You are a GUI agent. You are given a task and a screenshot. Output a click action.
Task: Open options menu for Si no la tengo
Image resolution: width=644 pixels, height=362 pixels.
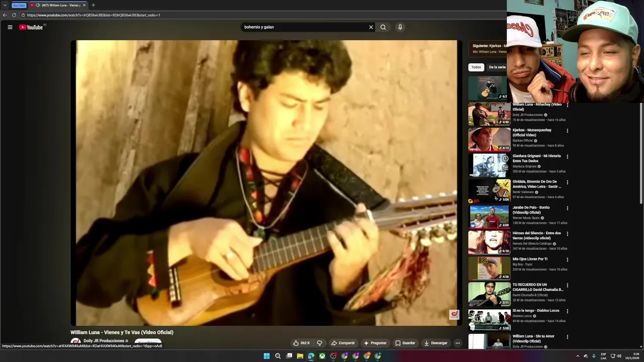[x=567, y=311]
